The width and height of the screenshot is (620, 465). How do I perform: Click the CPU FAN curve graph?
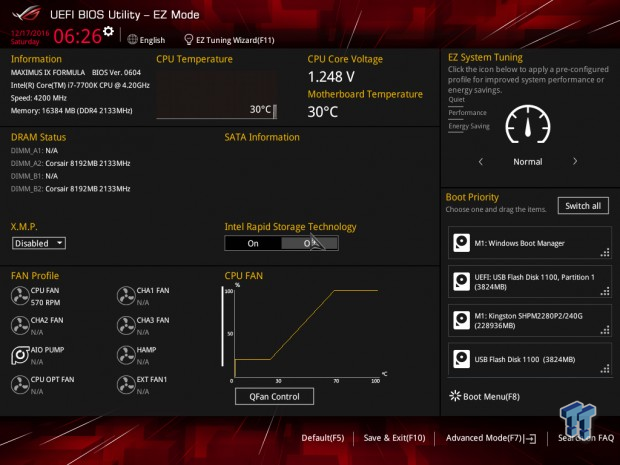click(306, 333)
